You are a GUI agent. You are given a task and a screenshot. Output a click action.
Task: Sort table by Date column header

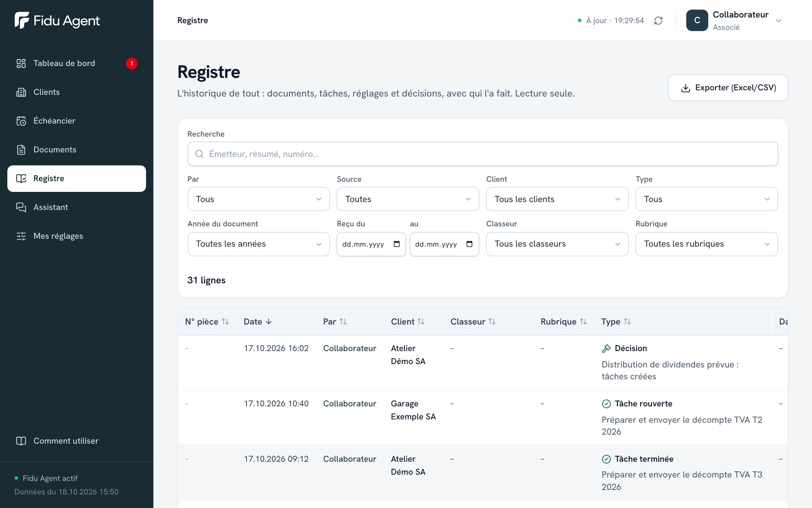click(x=258, y=322)
